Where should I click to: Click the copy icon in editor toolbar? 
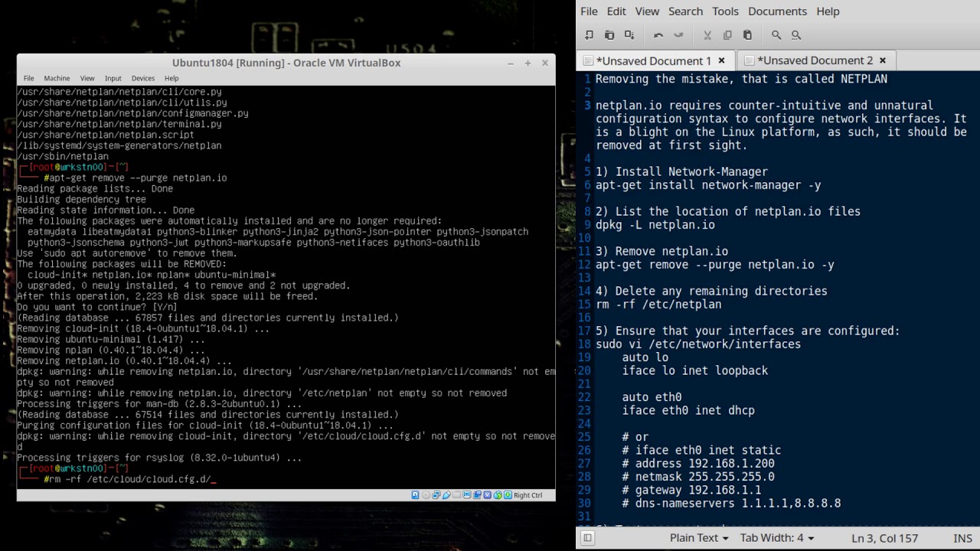click(x=727, y=35)
